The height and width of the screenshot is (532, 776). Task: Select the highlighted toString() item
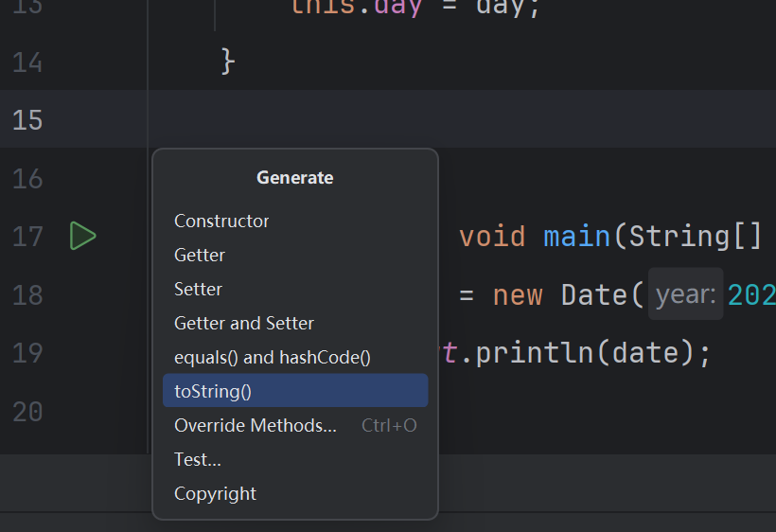[x=295, y=391]
